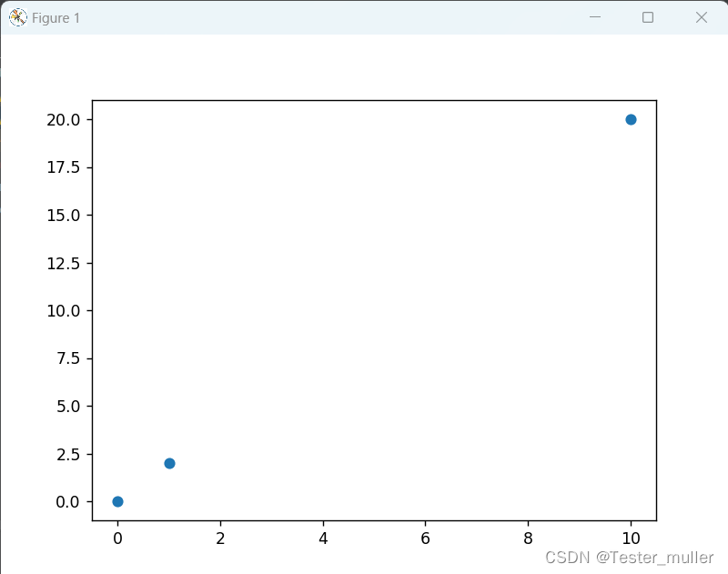Click the y-axis label '0.0'
The image size is (728, 574).
[68, 502]
